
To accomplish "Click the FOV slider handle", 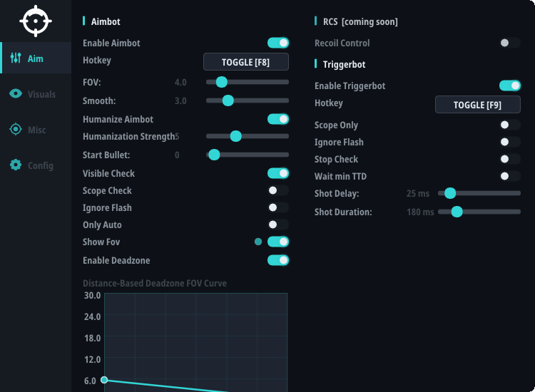I will click(x=221, y=82).
